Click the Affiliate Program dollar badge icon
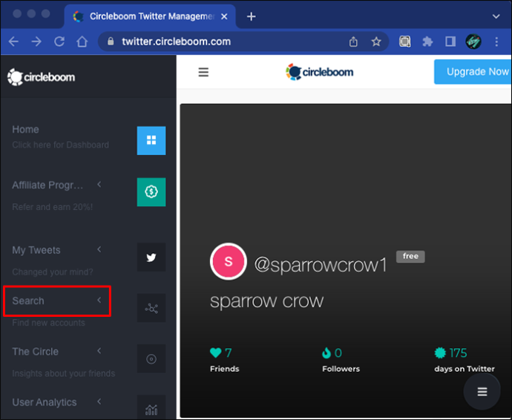This screenshot has width=512, height=420. point(151,192)
